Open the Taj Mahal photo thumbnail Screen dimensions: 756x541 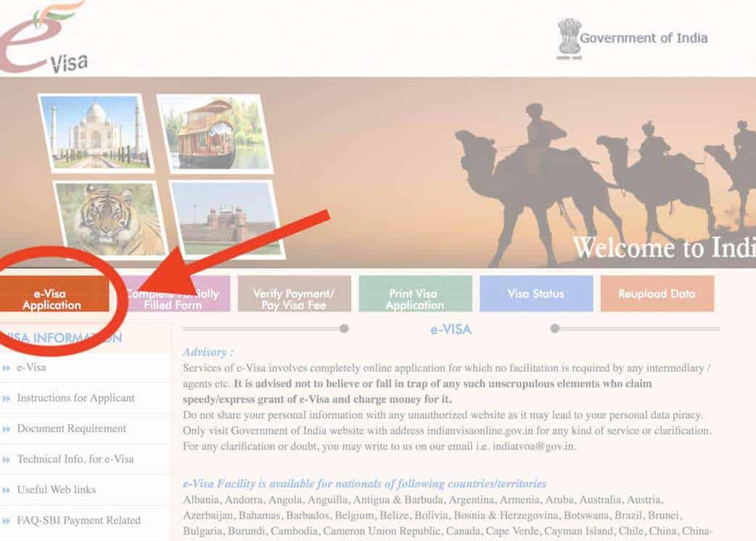pos(96,133)
